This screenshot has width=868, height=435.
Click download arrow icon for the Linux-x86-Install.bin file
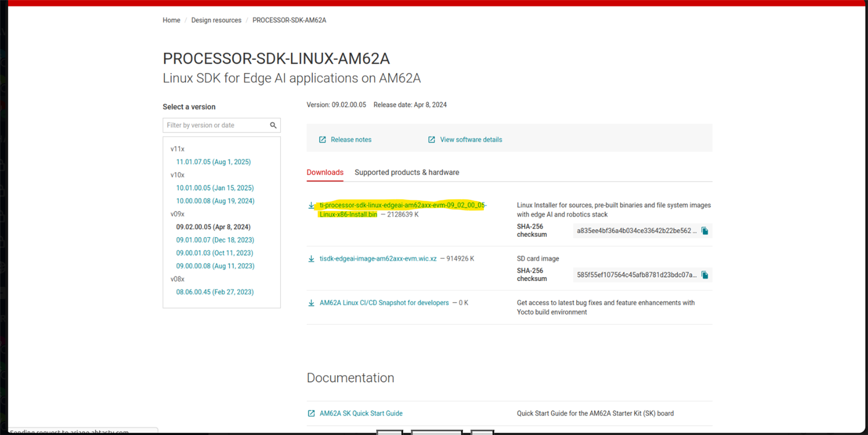point(311,205)
